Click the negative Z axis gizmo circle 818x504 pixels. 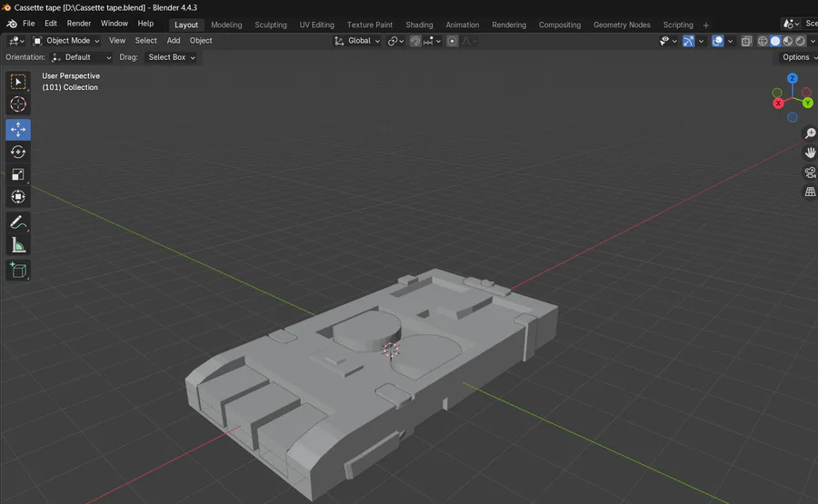(x=793, y=118)
